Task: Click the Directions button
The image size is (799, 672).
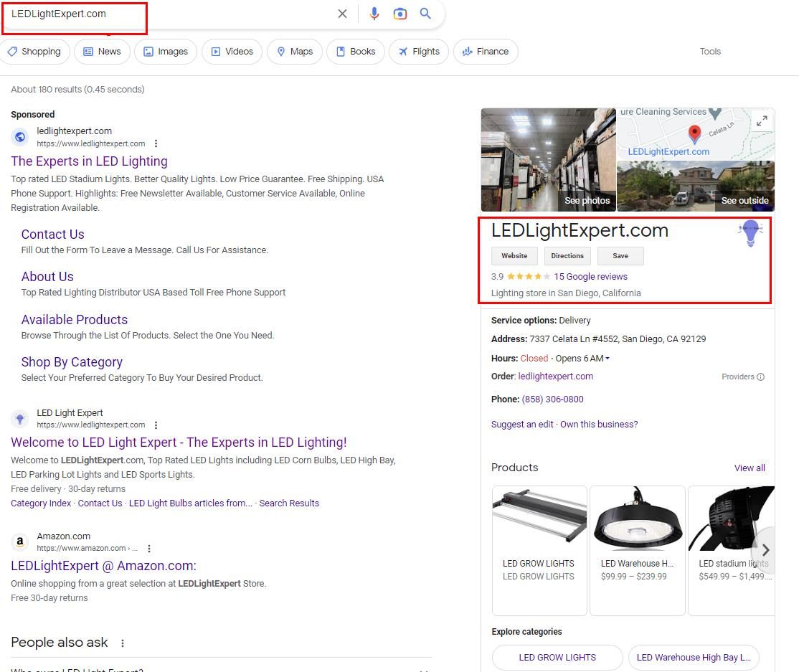Action: click(567, 256)
